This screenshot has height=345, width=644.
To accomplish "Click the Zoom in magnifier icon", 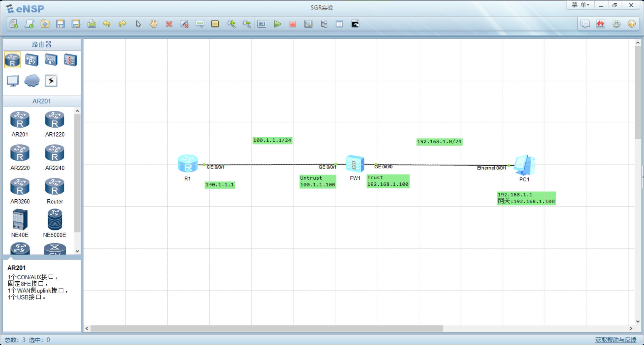I will pyautogui.click(x=231, y=24).
